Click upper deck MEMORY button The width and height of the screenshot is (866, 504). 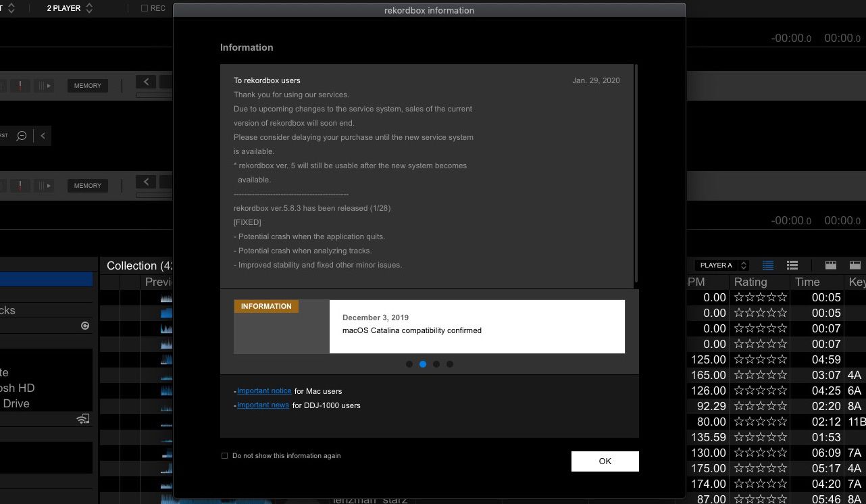(x=88, y=86)
